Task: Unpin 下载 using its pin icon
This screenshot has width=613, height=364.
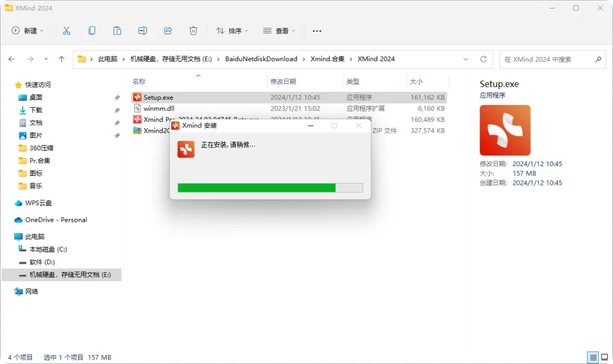Action: [117, 111]
